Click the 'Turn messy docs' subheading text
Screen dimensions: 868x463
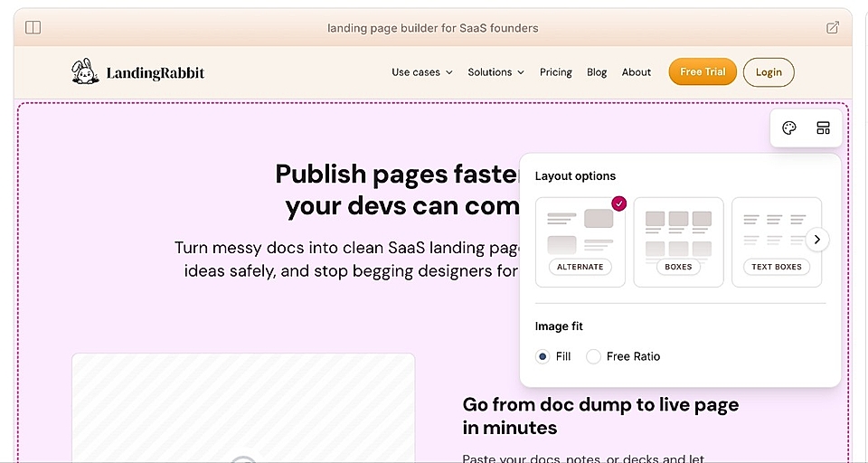(x=347, y=260)
